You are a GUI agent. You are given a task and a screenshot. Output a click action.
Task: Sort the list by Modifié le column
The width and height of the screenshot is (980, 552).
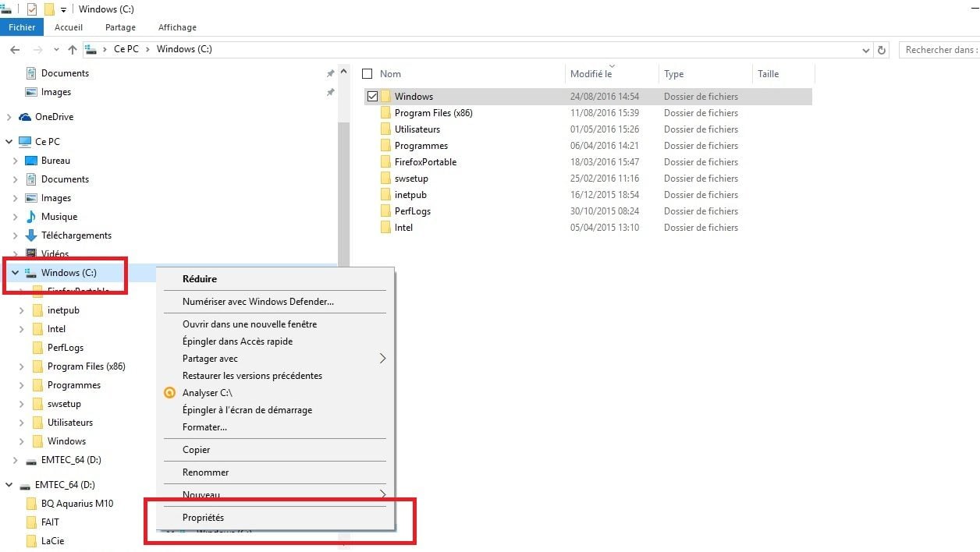[x=591, y=74]
